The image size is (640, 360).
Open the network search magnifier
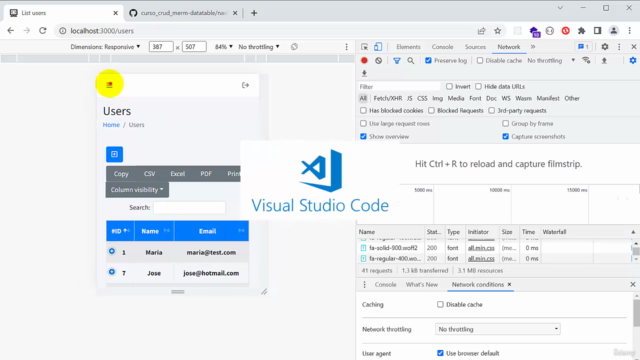(411, 60)
